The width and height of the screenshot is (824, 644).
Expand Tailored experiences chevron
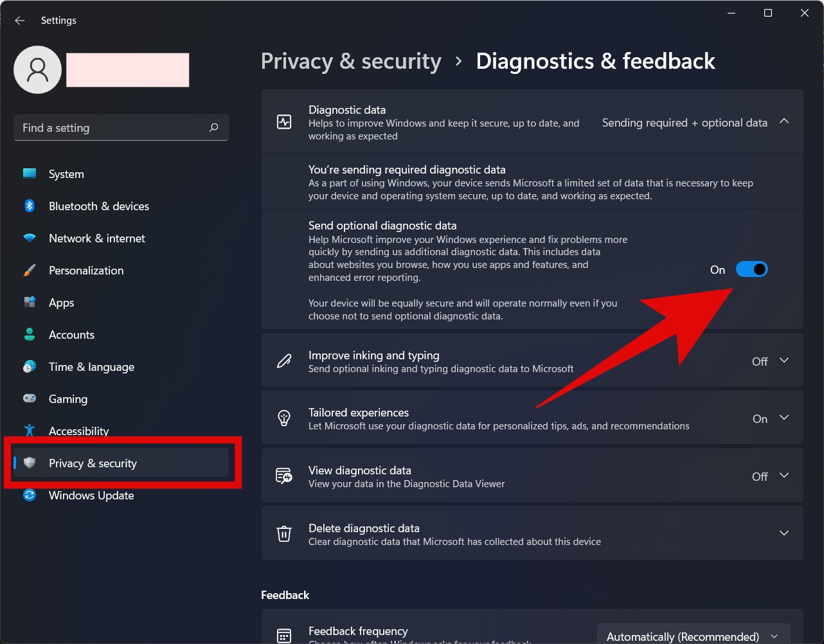(x=784, y=417)
